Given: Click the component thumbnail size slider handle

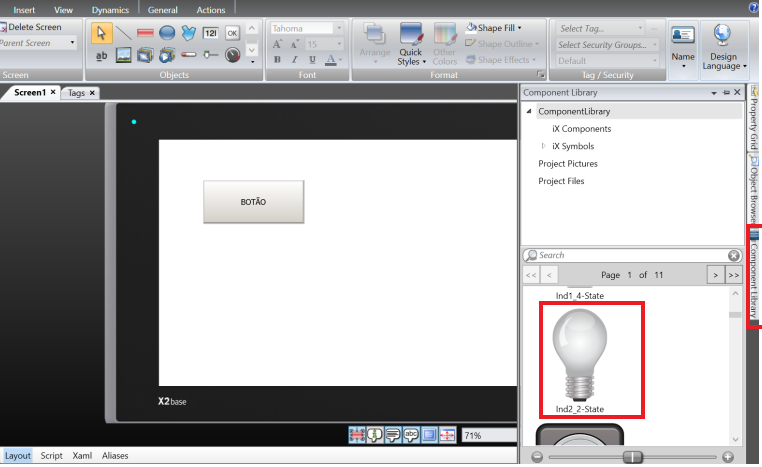Looking at the screenshot, I should (x=632, y=457).
